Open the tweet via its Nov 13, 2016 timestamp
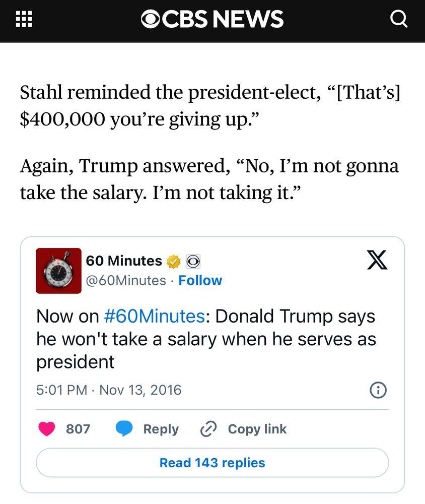 click(108, 390)
